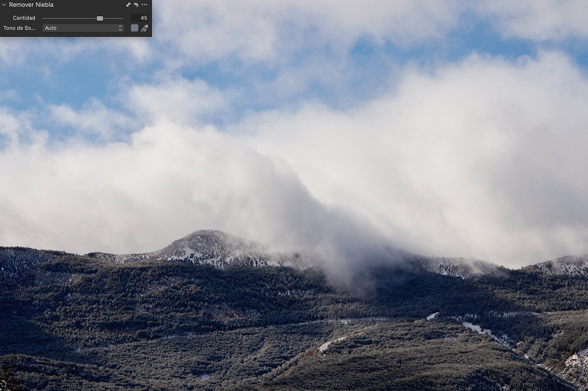Click the Remover Niebla panel title

point(31,5)
